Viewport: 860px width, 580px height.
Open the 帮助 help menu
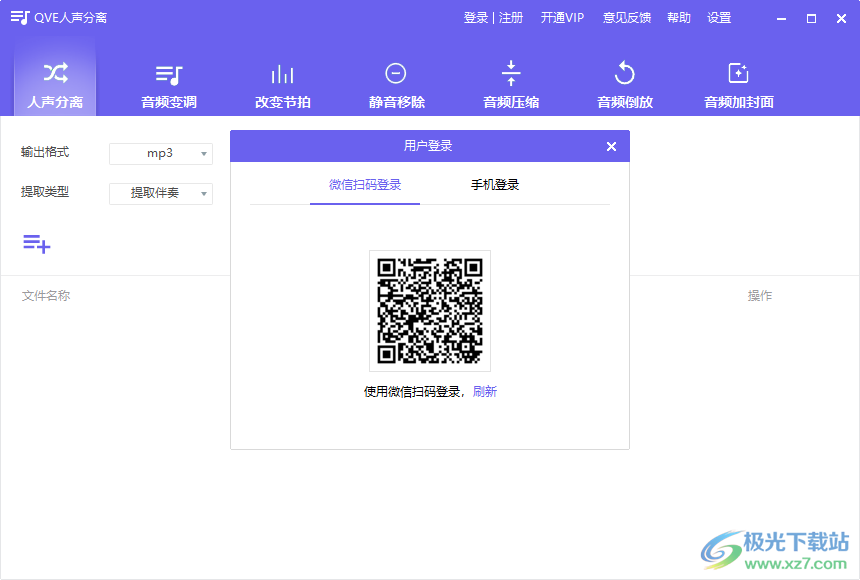click(x=678, y=17)
